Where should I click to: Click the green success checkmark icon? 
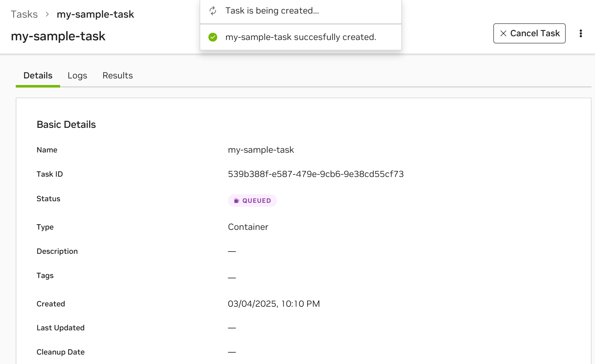coord(213,37)
